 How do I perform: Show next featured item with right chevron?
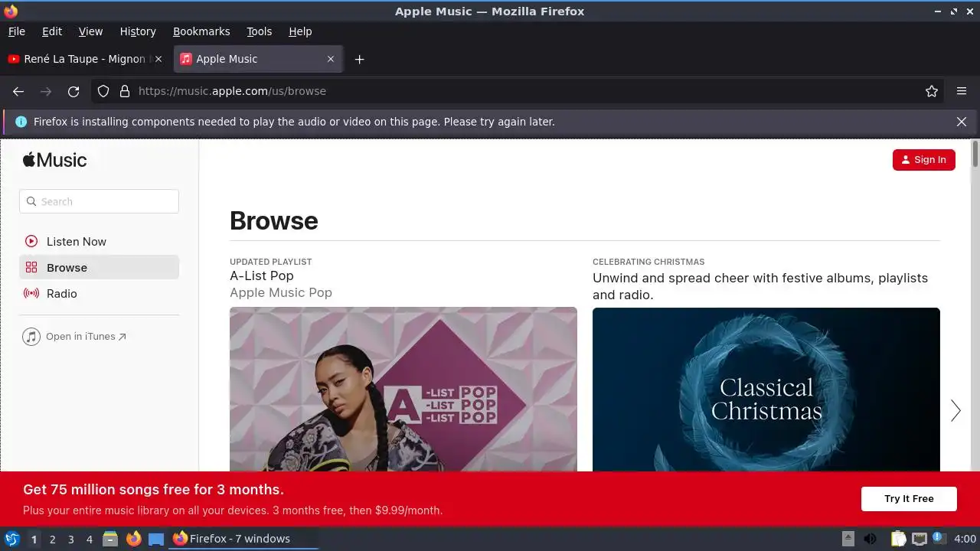(955, 411)
